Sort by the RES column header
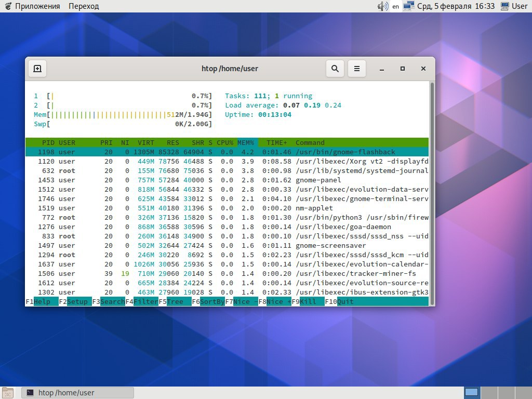The height and width of the screenshot is (399, 532). (x=172, y=142)
